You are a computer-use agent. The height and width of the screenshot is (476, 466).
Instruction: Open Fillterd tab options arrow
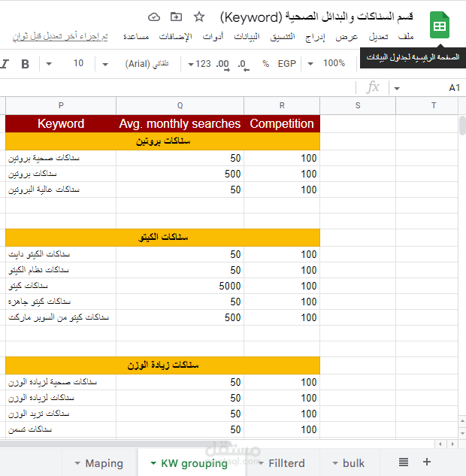261,463
